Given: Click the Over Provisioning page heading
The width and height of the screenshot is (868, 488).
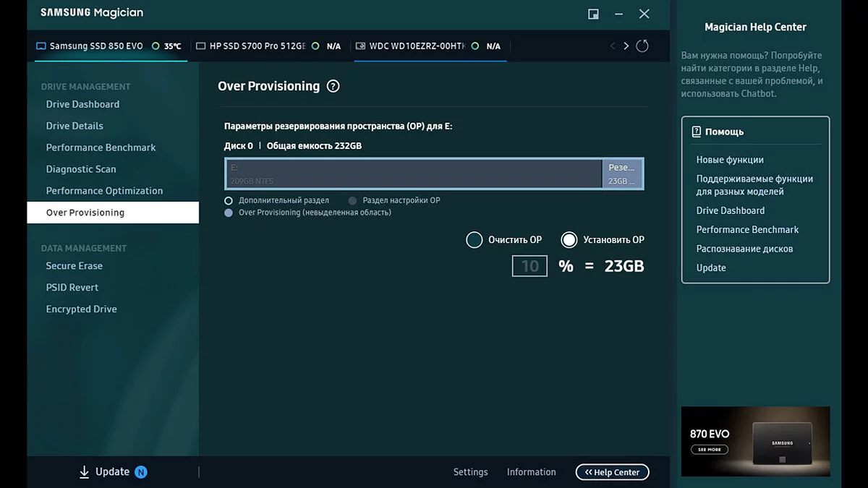Looking at the screenshot, I should pos(268,86).
